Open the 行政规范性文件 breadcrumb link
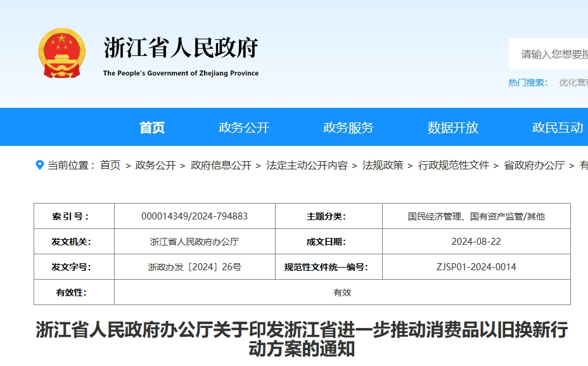588x366 pixels. [x=454, y=165]
